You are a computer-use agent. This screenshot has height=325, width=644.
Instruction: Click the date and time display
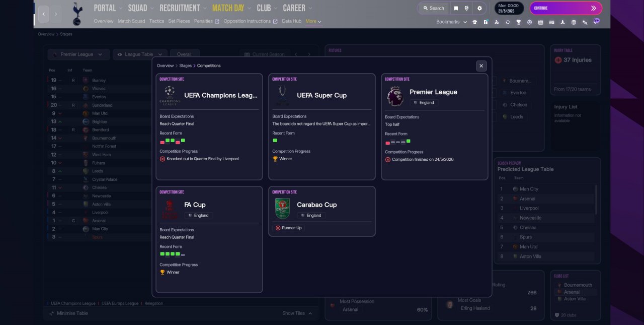(509, 8)
